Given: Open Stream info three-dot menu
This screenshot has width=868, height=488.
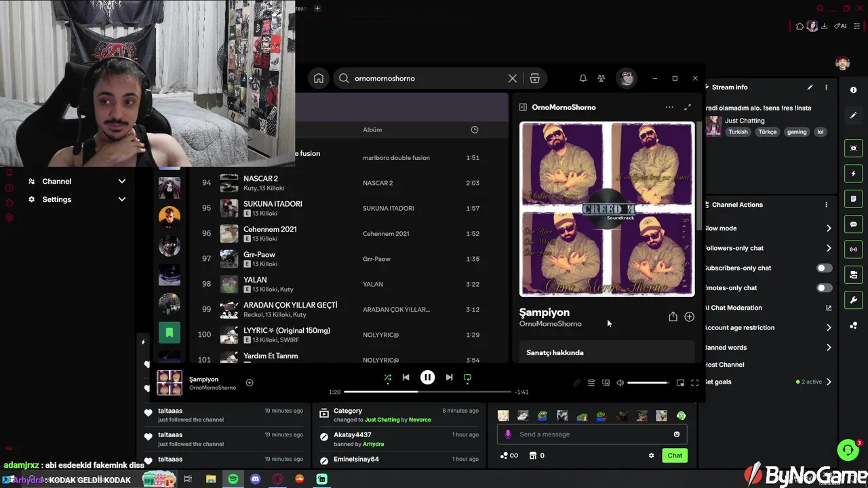Looking at the screenshot, I should tap(826, 87).
